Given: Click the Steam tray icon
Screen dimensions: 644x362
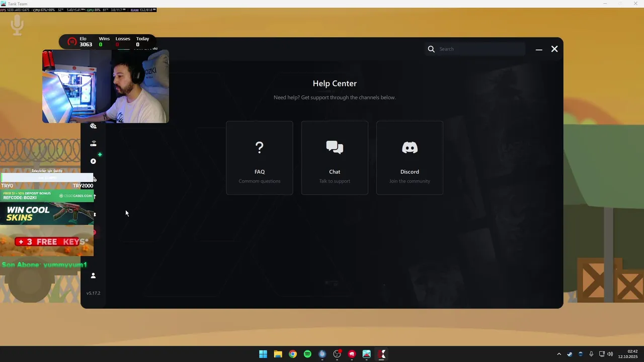Looking at the screenshot, I should [570, 354].
